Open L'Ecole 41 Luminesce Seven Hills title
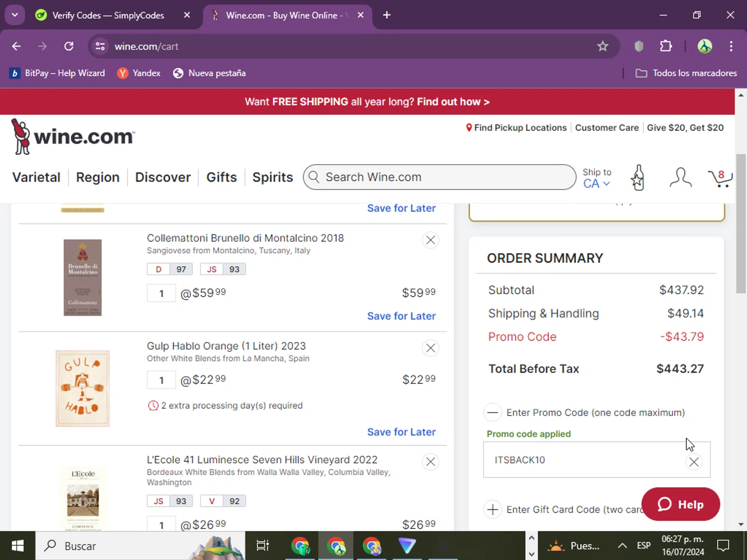The height and width of the screenshot is (560, 747). coord(262,460)
